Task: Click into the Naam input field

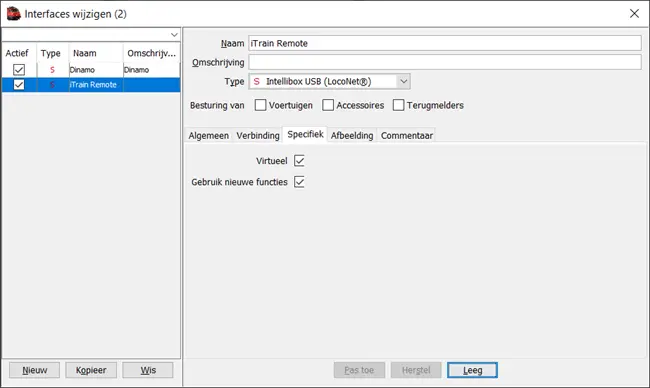Action: pyautogui.click(x=445, y=43)
